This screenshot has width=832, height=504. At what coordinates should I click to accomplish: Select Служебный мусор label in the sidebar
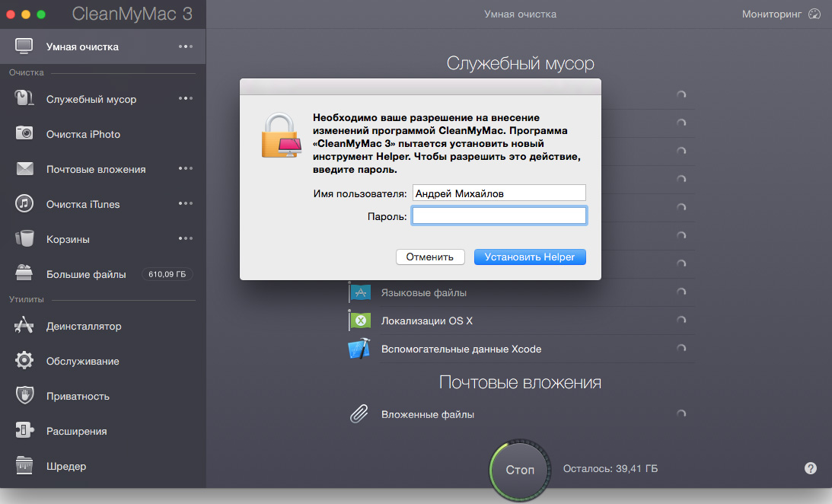pyautogui.click(x=91, y=99)
